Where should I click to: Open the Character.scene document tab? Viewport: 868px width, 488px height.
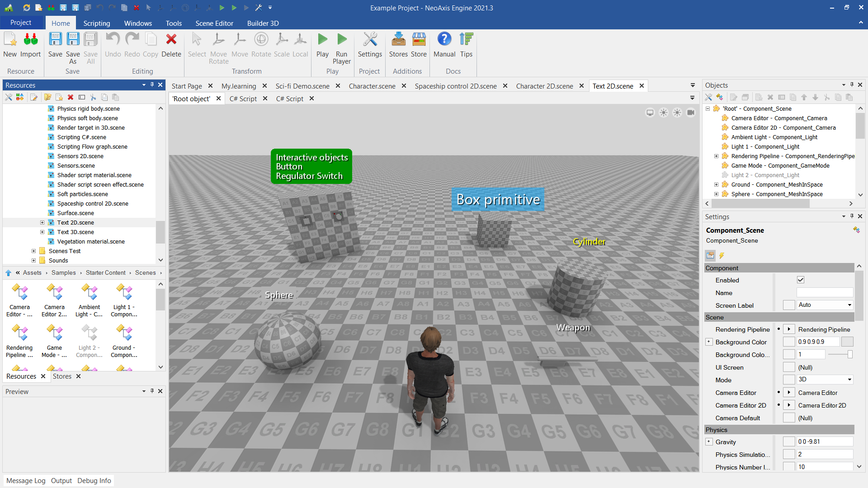372,86
